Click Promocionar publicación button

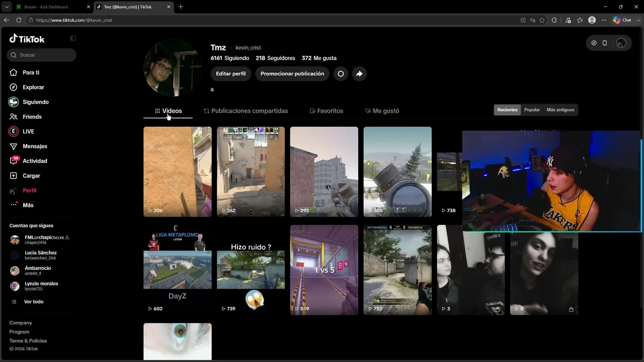292,73
